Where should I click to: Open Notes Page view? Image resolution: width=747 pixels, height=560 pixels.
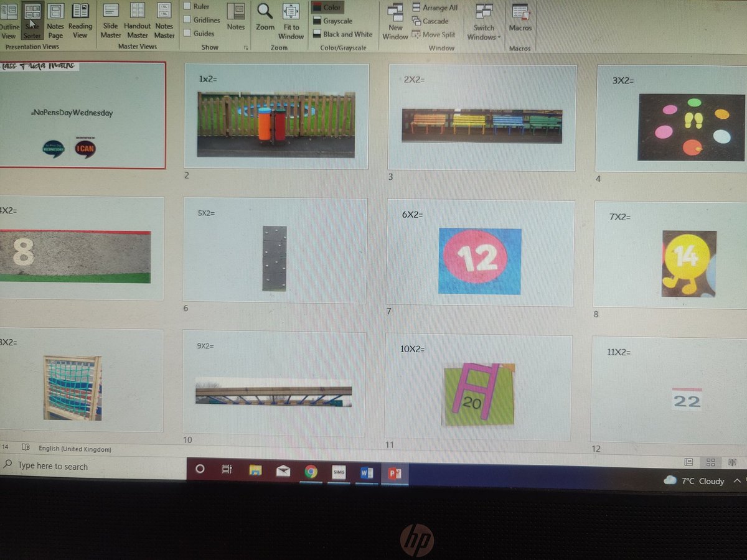tap(55, 21)
